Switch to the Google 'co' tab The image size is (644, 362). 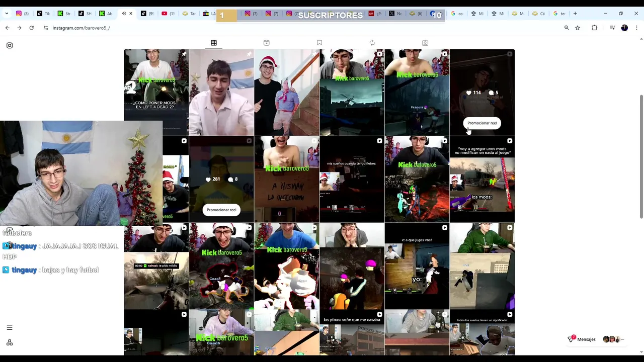pyautogui.click(x=457, y=14)
